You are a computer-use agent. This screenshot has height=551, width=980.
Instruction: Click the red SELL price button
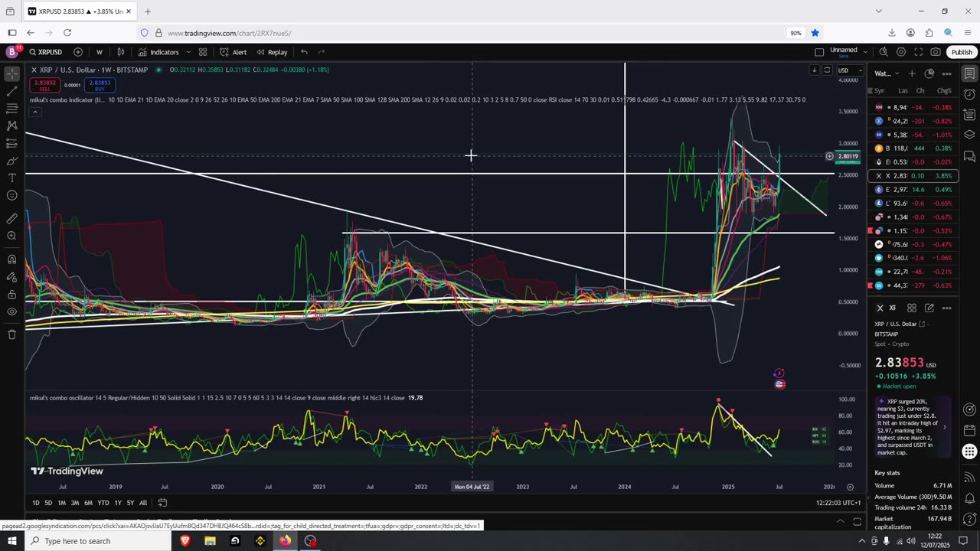[x=45, y=85]
